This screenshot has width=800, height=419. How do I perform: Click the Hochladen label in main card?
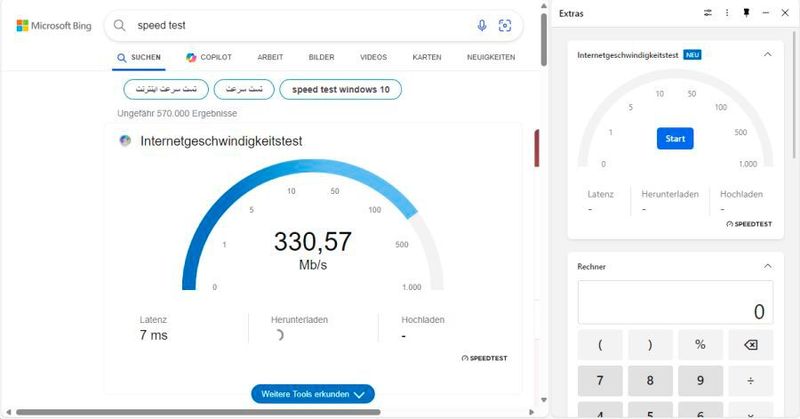click(423, 319)
